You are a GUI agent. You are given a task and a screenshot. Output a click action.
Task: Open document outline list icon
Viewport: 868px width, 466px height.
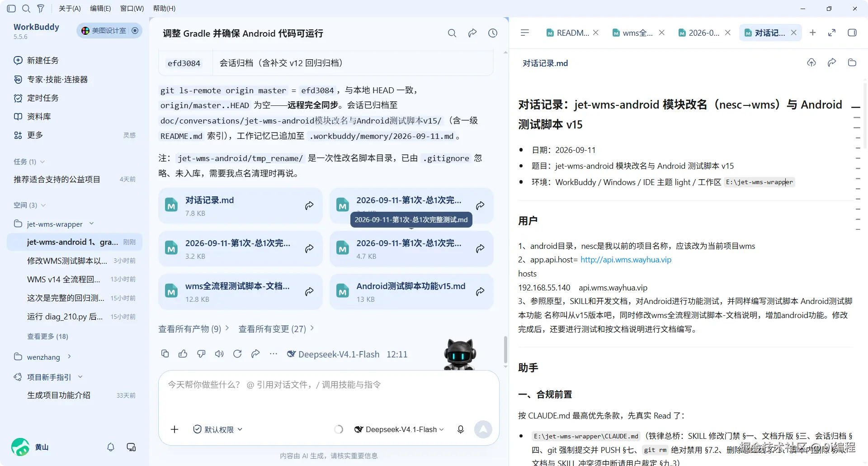click(525, 33)
